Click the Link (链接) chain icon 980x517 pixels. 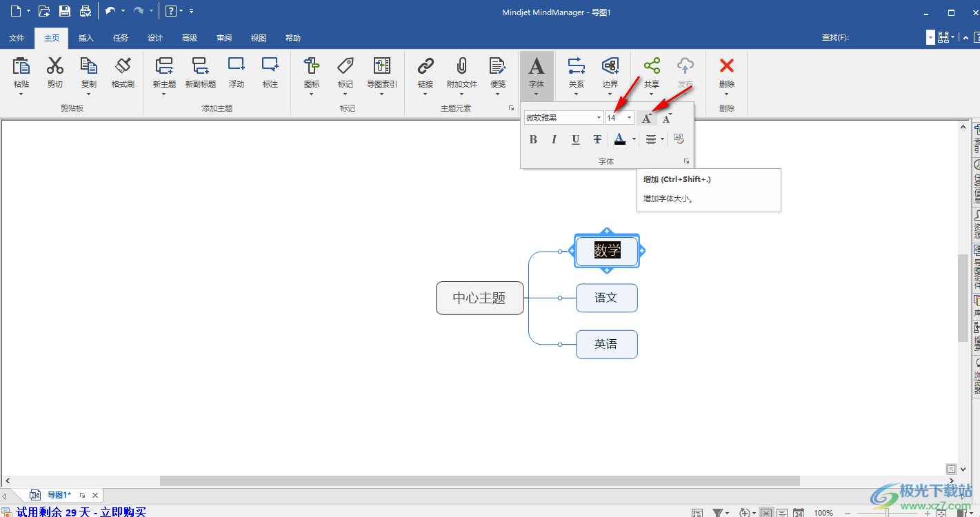tap(426, 65)
